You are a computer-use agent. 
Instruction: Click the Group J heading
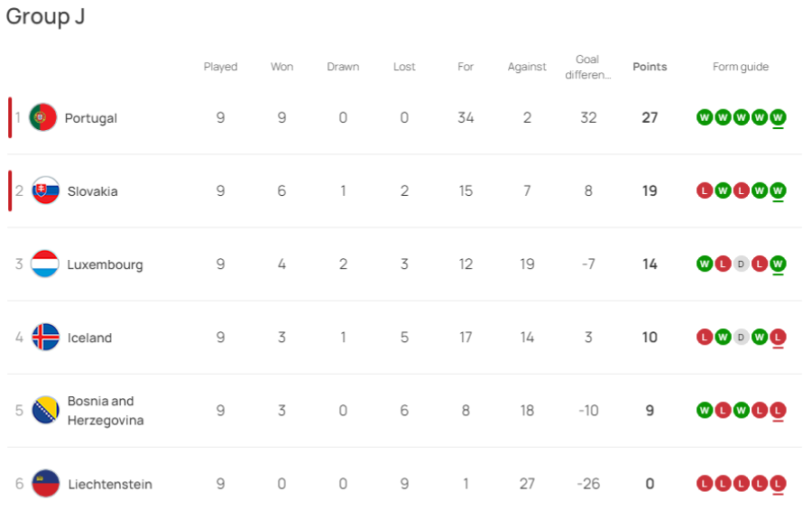click(45, 16)
